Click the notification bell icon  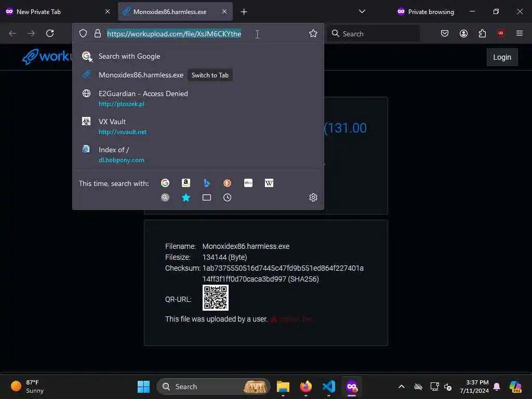497,387
